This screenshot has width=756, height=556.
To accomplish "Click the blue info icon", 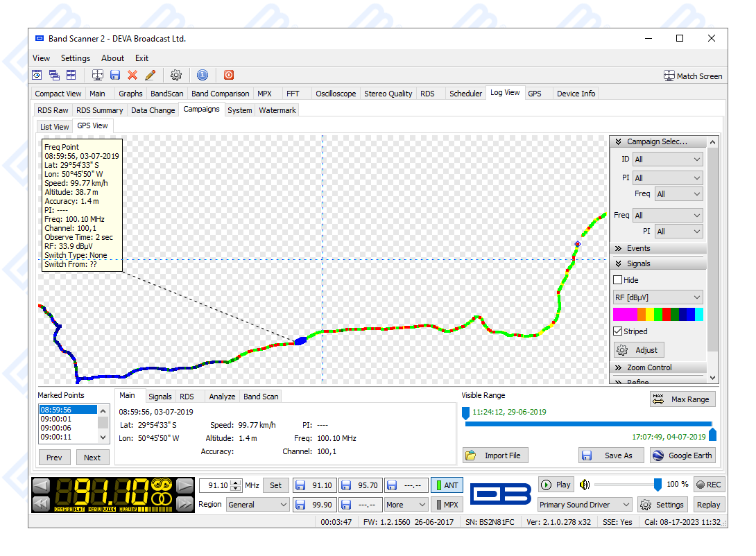I will (x=203, y=75).
